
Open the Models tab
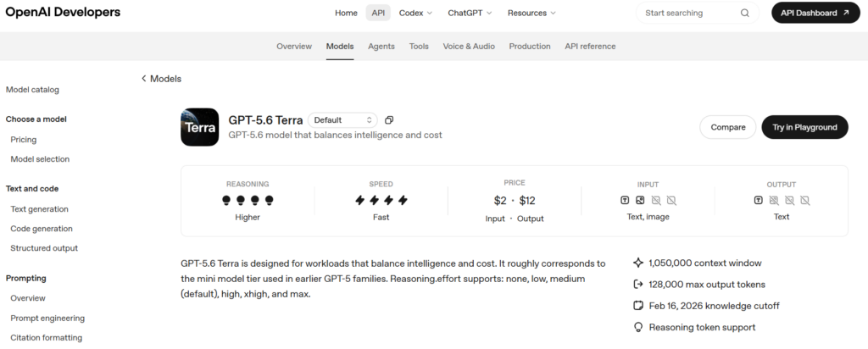[340, 47]
